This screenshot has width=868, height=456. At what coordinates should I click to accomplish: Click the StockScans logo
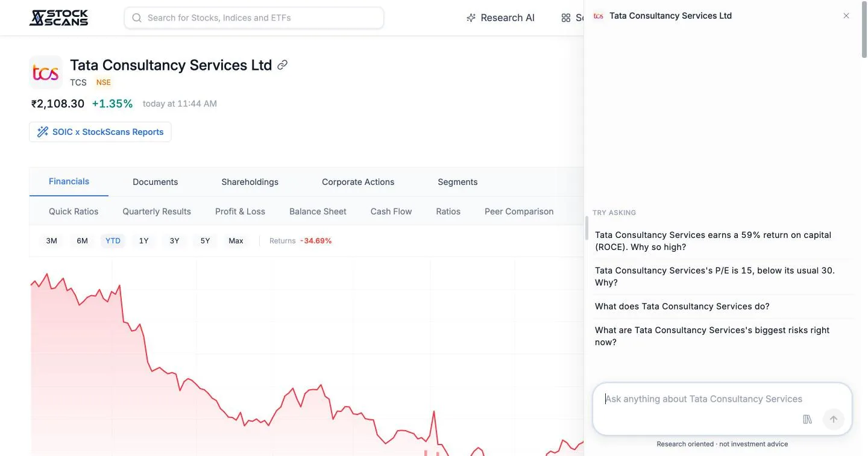pos(58,17)
